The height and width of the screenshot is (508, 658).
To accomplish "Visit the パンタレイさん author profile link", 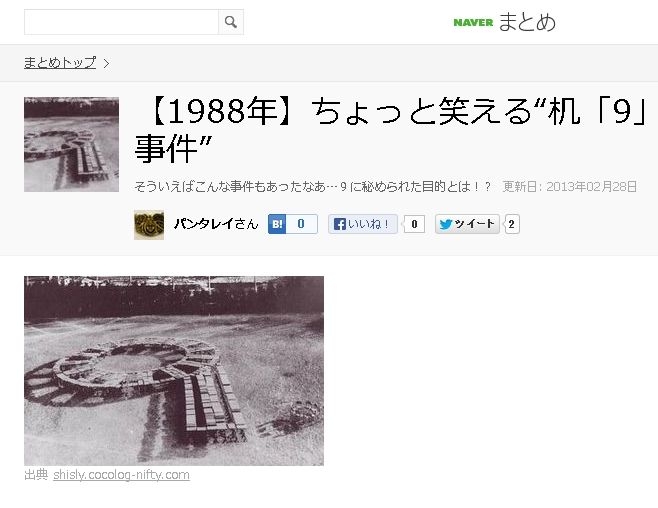I will (216, 224).
